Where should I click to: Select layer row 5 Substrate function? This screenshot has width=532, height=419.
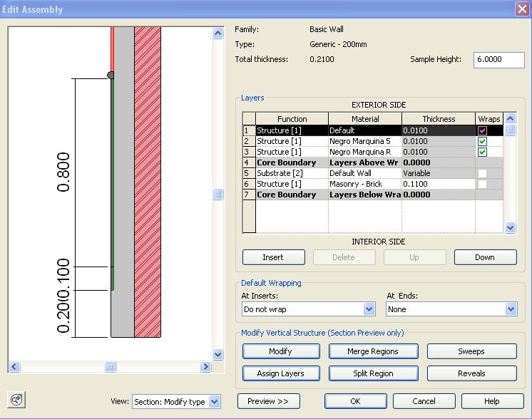coord(292,173)
